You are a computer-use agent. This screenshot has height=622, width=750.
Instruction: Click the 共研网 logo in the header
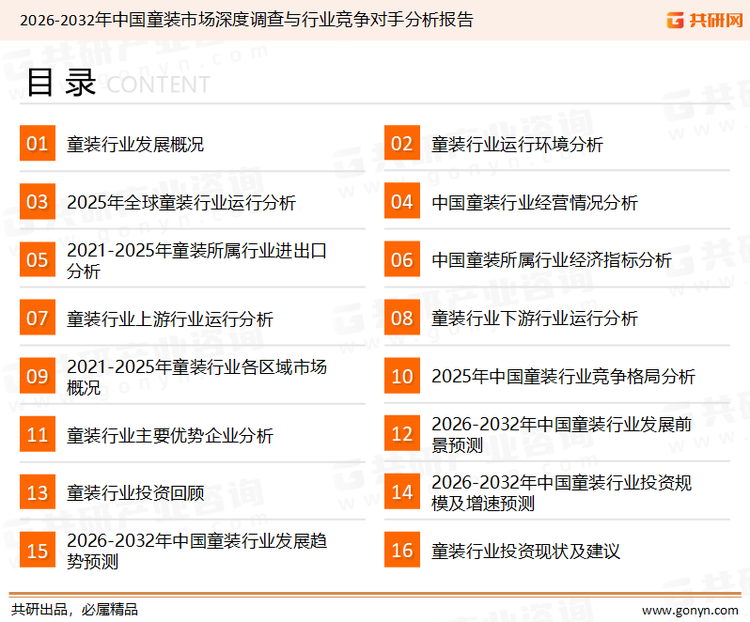click(x=705, y=20)
